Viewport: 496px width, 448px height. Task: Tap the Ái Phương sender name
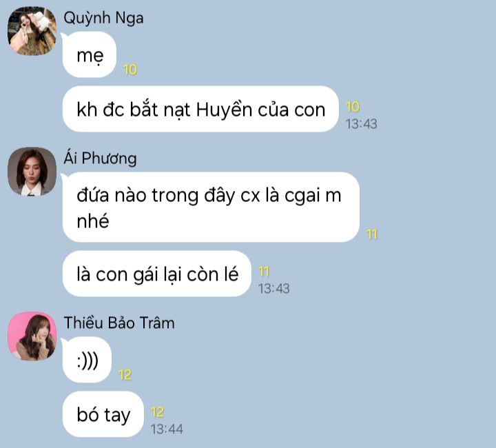[x=100, y=159]
